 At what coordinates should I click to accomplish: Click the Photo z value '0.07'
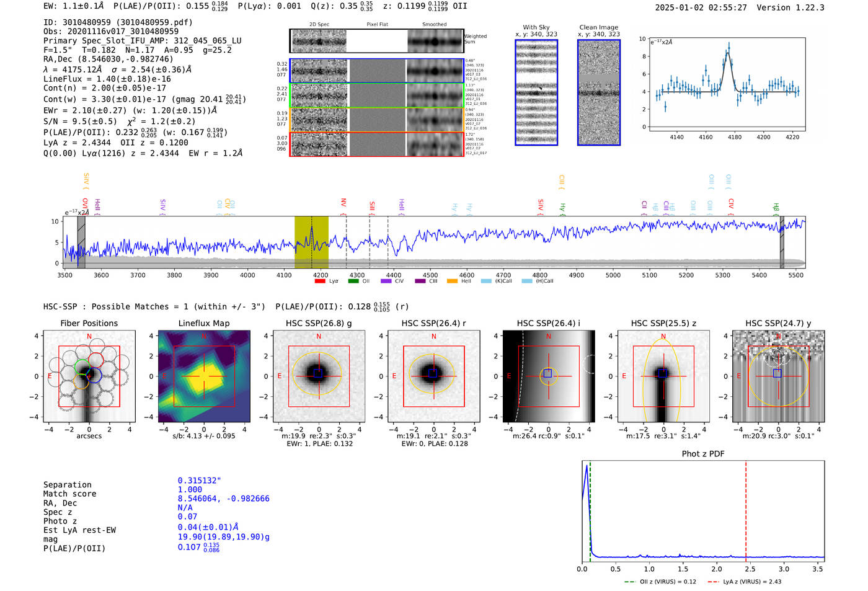tap(188, 517)
